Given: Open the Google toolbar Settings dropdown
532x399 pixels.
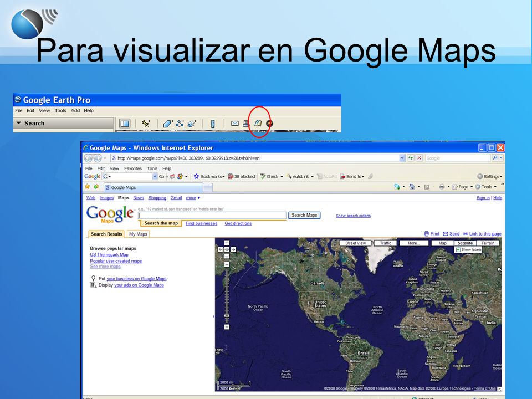Looking at the screenshot, I should click(489, 176).
